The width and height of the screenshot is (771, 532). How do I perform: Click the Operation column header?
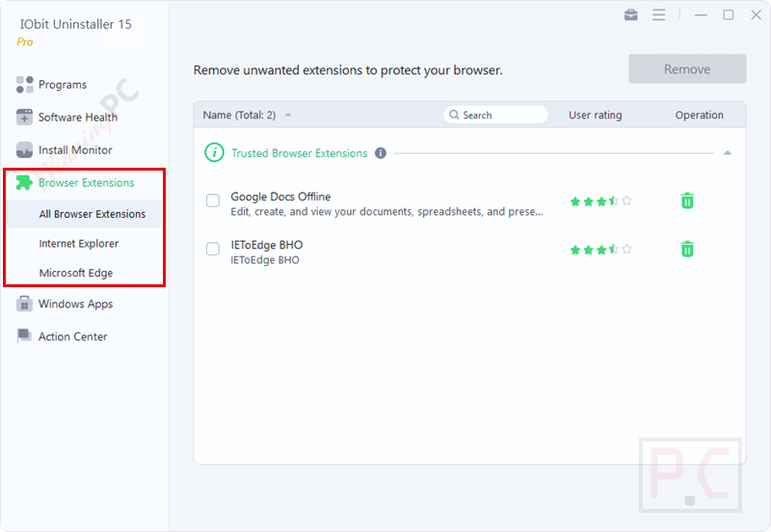(699, 115)
